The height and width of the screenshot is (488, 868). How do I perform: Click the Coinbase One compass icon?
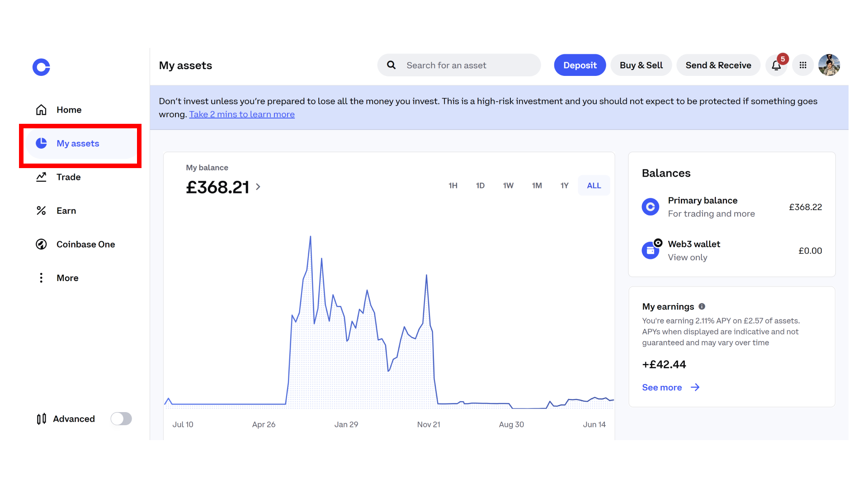pyautogui.click(x=41, y=244)
